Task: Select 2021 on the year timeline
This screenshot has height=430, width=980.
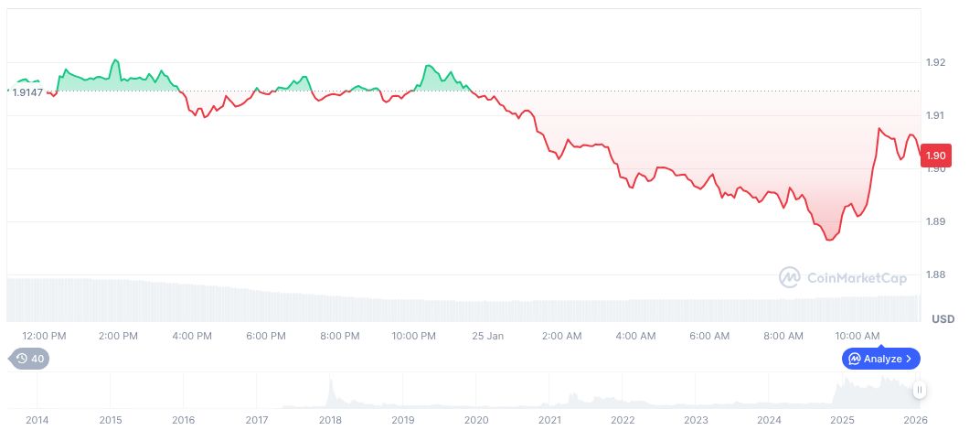Action: tap(549, 420)
